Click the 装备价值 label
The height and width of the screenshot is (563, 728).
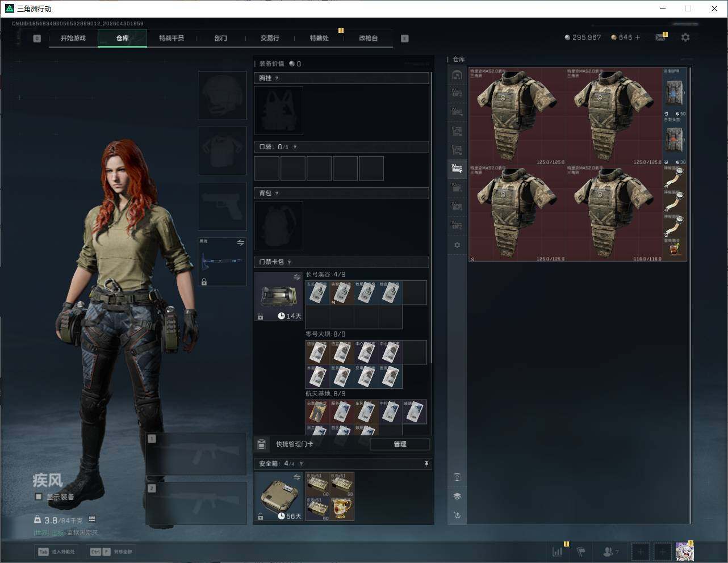(271, 64)
